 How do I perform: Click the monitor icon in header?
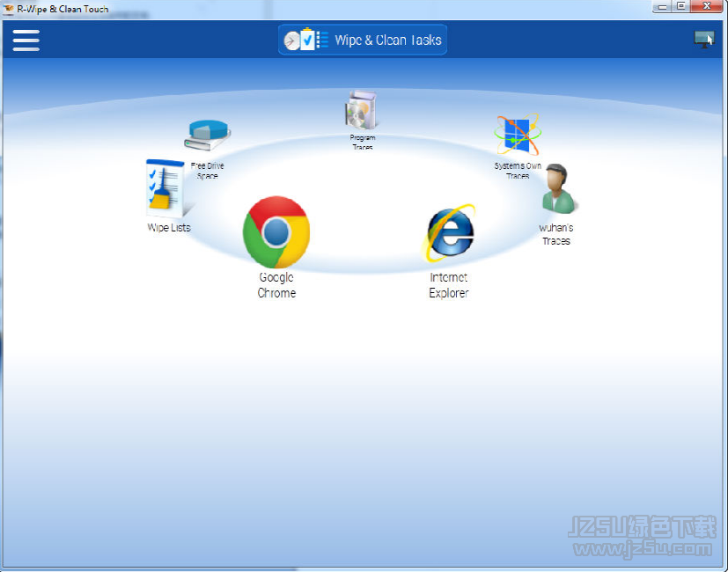[704, 40]
